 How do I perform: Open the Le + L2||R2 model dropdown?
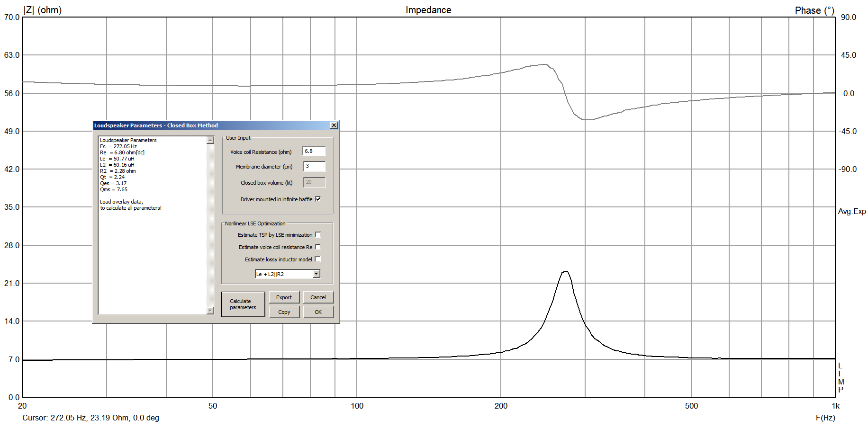(x=316, y=274)
